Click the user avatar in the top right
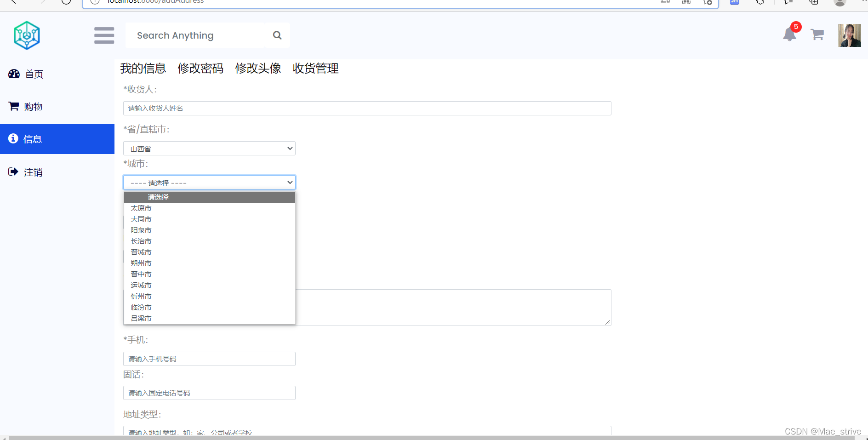 [x=850, y=34]
